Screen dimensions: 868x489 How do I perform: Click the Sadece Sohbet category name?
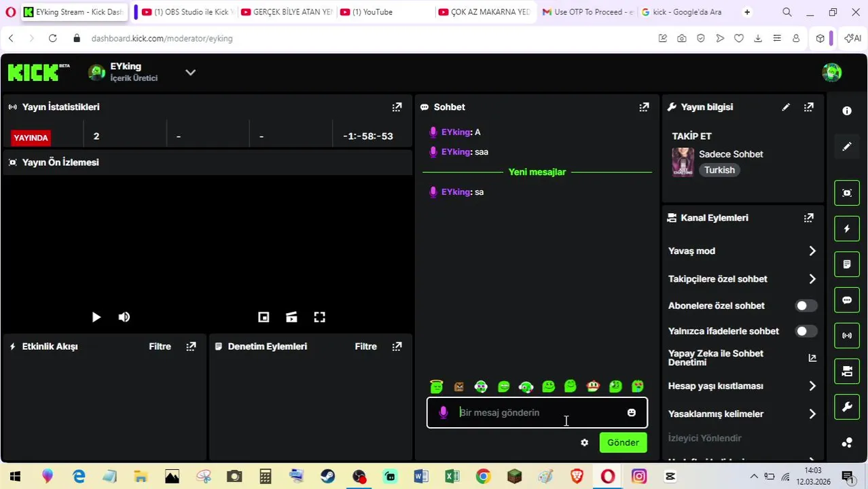coord(731,154)
